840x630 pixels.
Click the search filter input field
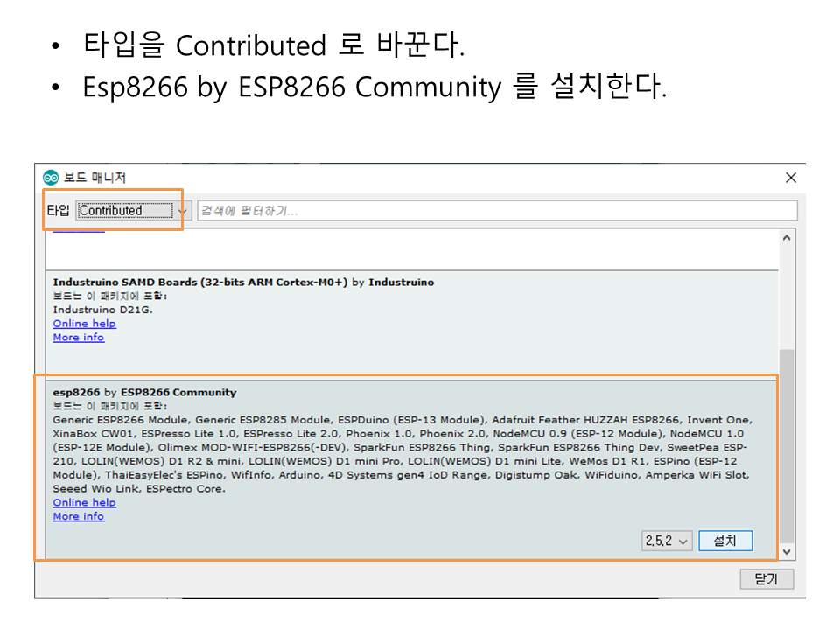click(x=497, y=211)
